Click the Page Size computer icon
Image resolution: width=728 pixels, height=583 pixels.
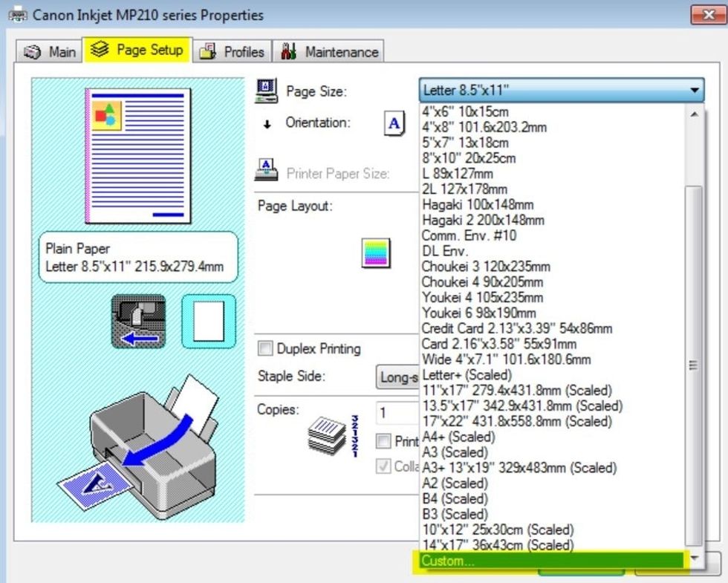pos(266,91)
